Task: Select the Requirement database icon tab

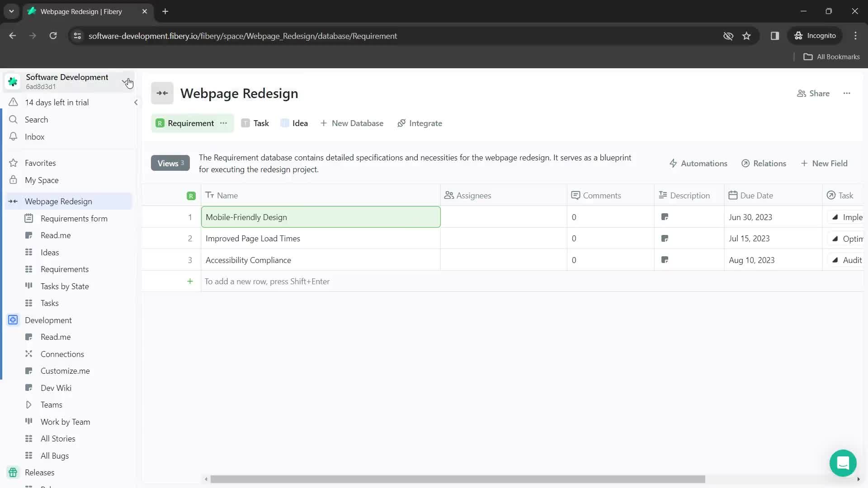Action: tap(160, 123)
